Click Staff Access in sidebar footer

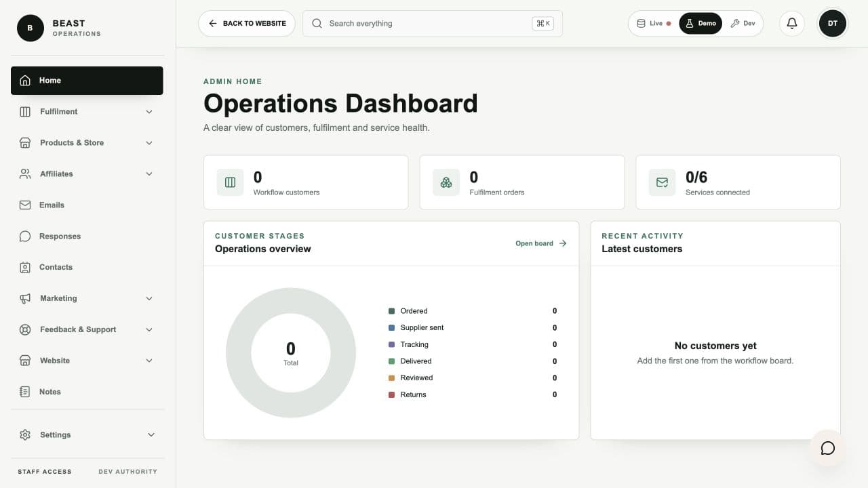point(44,472)
